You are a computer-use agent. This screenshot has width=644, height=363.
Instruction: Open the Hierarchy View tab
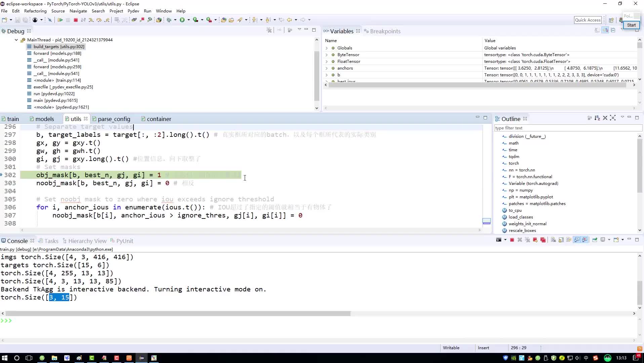(84, 241)
